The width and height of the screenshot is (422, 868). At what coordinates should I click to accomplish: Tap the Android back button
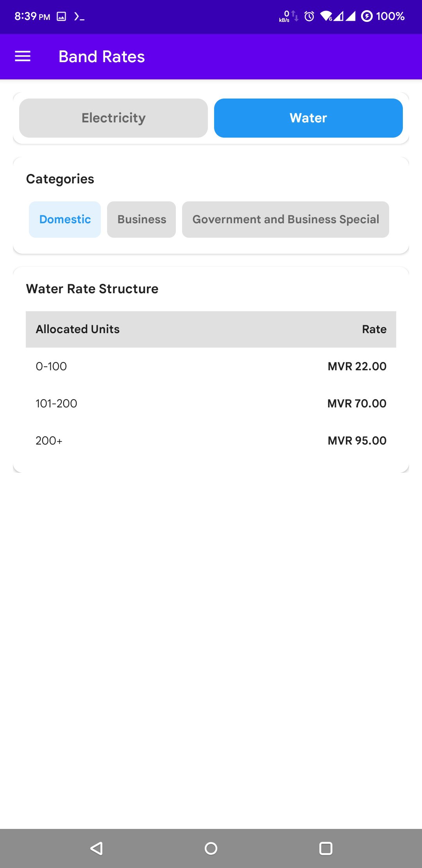coord(97,848)
